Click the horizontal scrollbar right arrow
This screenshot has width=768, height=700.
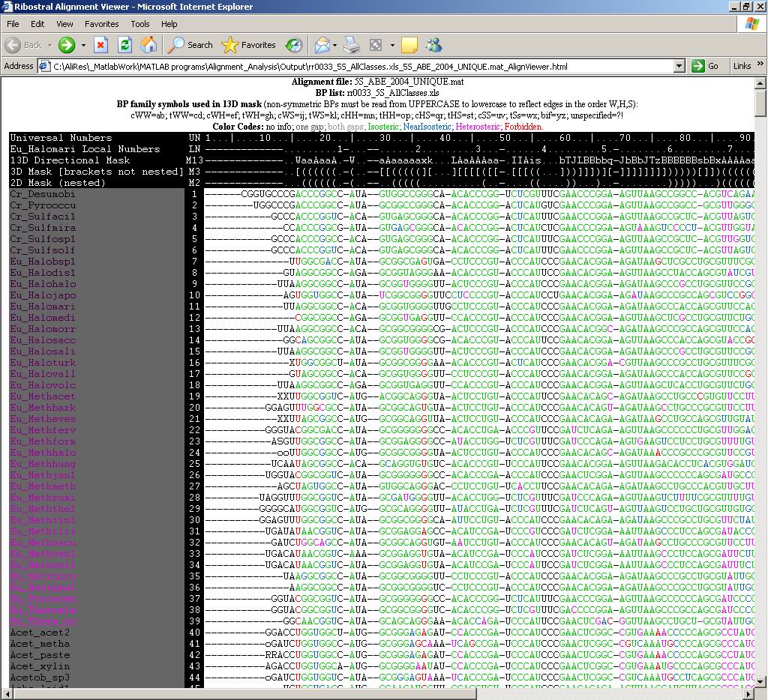[749, 693]
